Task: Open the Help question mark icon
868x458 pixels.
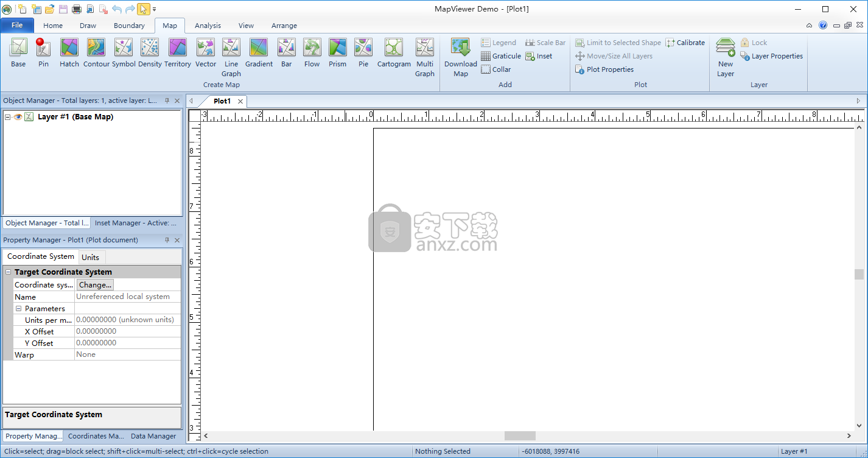Action: [823, 26]
